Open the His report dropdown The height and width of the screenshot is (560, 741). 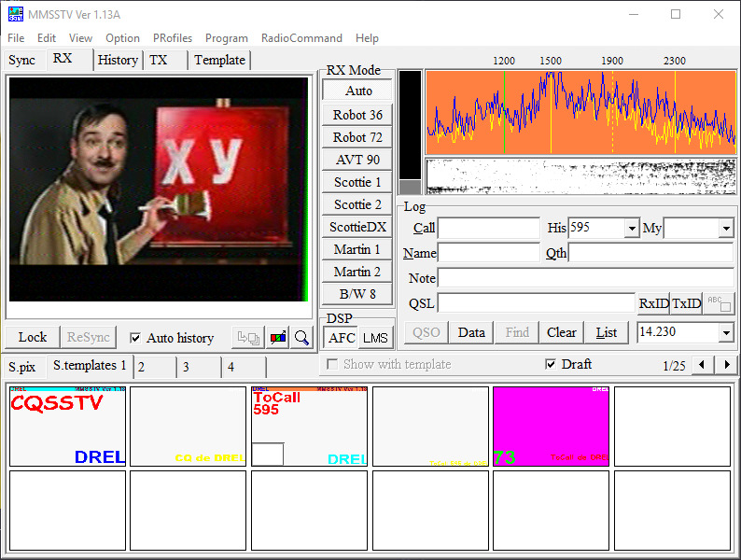coord(632,229)
